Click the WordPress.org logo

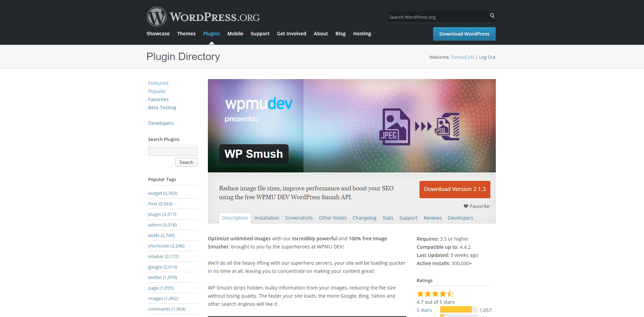tap(203, 17)
